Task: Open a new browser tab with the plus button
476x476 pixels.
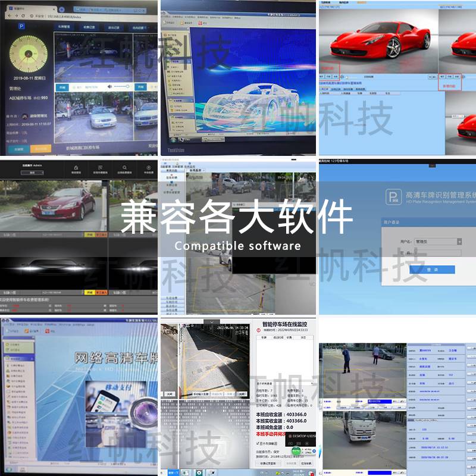Action: tap(61, 10)
